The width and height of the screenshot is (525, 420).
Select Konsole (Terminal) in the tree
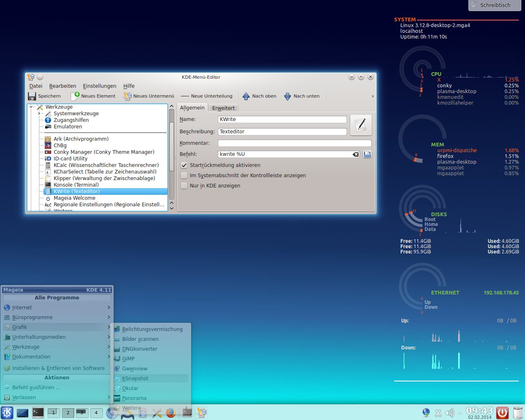(x=76, y=185)
